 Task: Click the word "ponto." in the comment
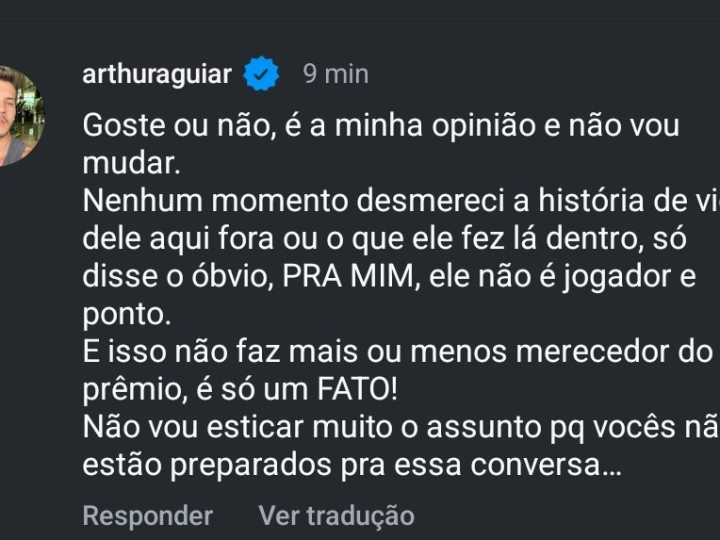(127, 311)
